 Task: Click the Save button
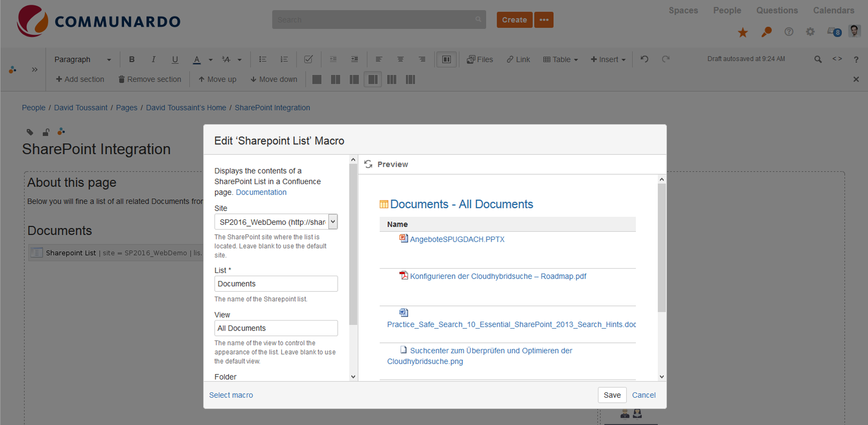click(x=612, y=395)
